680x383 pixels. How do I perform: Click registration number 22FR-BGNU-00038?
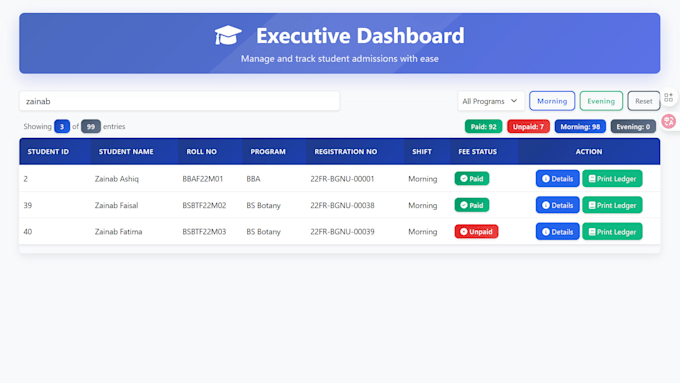point(342,205)
